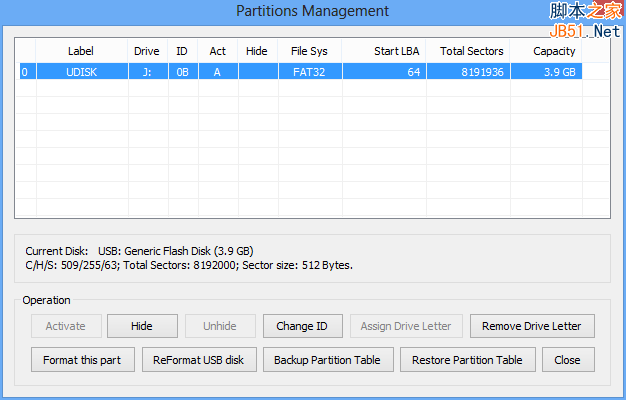The image size is (626, 400).
Task: Click the Capacity column header
Action: (554, 51)
